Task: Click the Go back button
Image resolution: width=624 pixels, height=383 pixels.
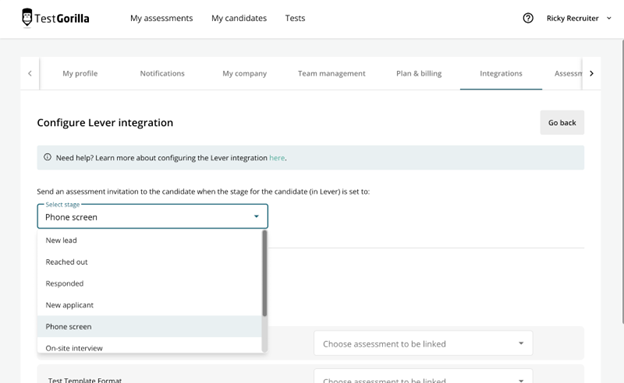Action: coord(562,123)
